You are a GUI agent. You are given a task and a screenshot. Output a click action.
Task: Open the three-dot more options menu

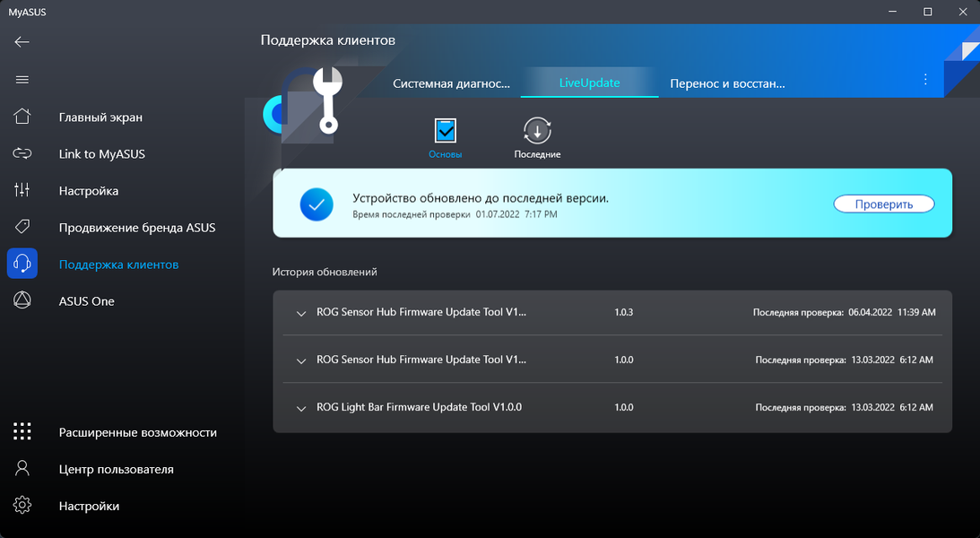pyautogui.click(x=925, y=80)
